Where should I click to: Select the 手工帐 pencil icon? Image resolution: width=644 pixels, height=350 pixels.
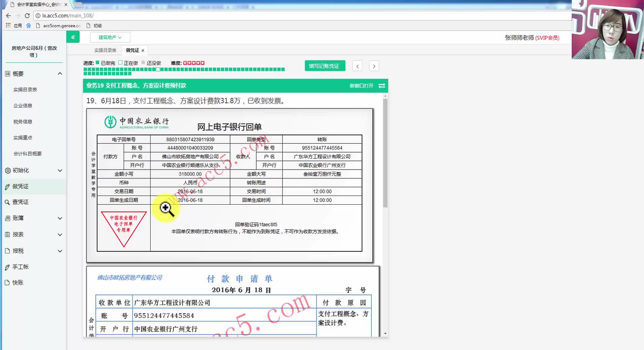click(x=7, y=267)
